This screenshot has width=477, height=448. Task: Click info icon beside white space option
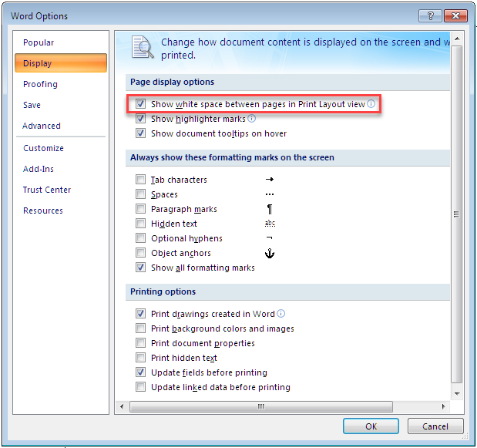[x=371, y=104]
